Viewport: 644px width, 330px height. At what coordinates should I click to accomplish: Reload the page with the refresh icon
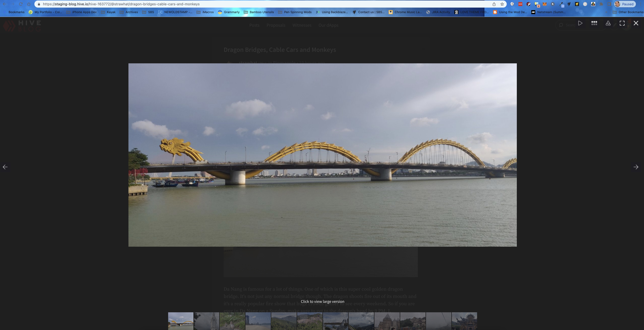point(21,4)
